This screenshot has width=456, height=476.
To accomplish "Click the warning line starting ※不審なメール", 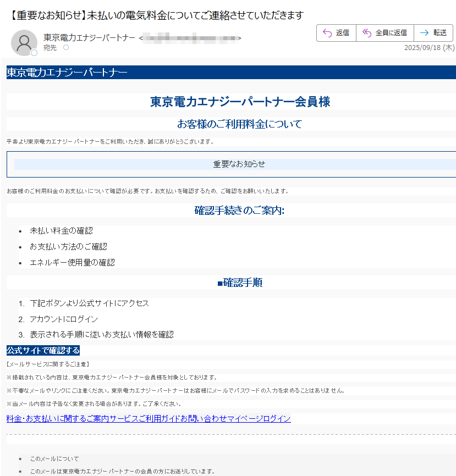I will [x=176, y=391].
